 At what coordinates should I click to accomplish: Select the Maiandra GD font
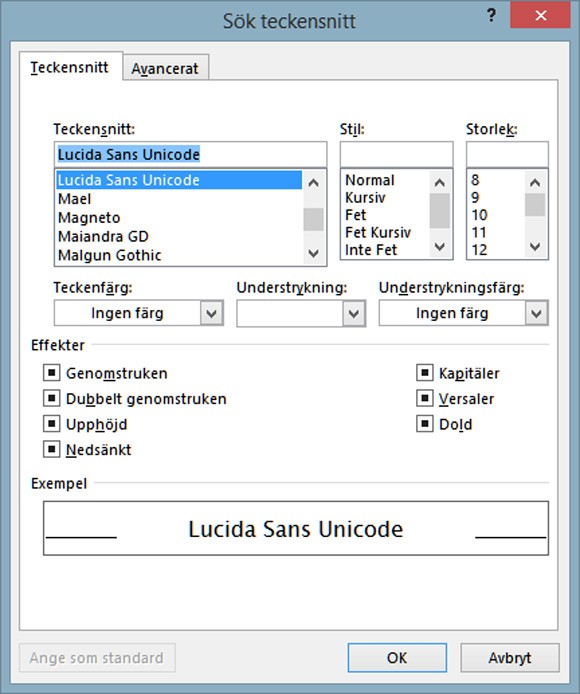point(179,236)
